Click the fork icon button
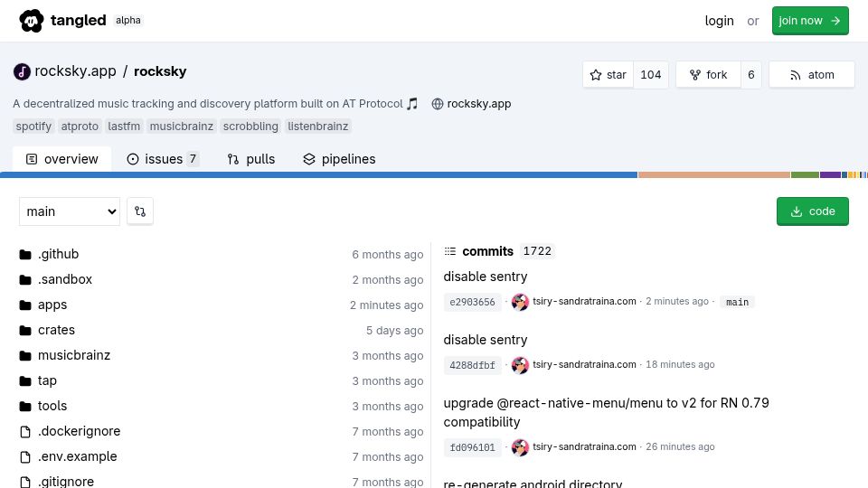868x488 pixels. pos(709,75)
